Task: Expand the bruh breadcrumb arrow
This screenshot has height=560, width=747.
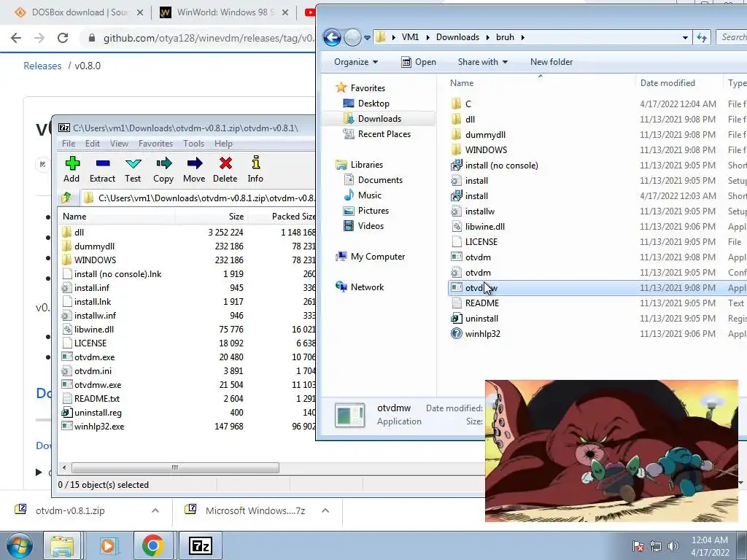Action: [522, 37]
